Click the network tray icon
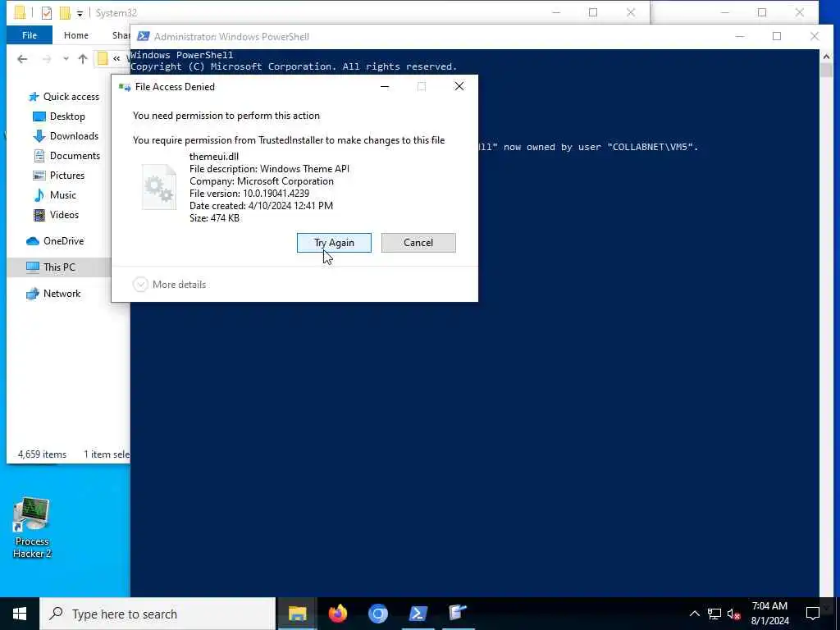The image size is (840, 630). coord(714,614)
